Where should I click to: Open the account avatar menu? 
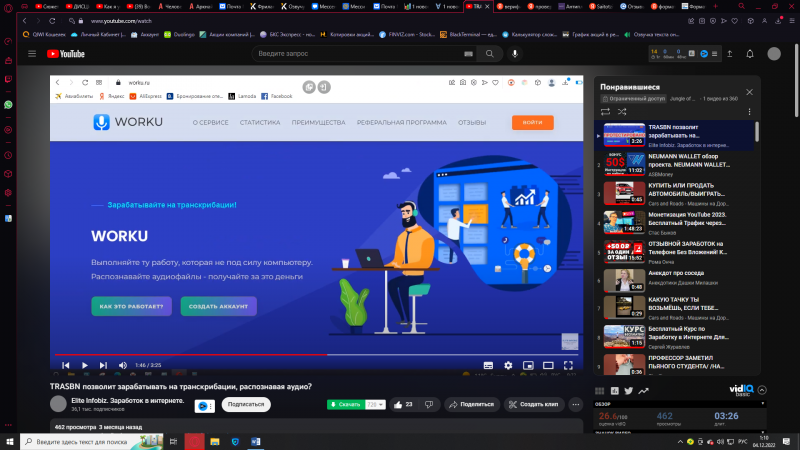click(774, 54)
